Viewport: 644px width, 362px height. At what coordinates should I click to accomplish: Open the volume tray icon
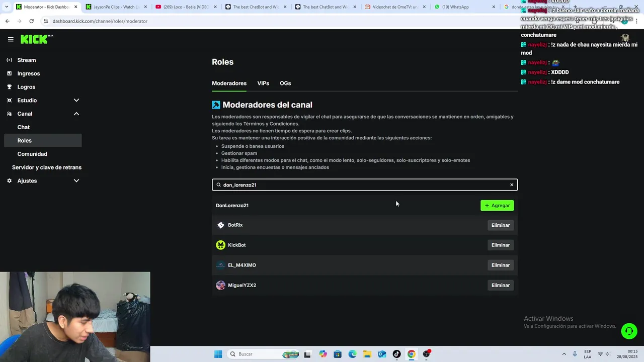pyautogui.click(x=608, y=354)
